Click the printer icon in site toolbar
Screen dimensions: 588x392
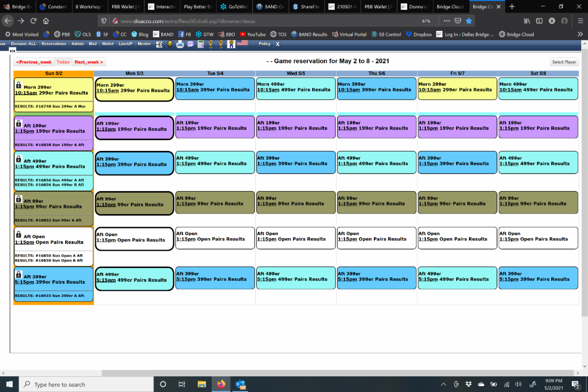point(180,44)
